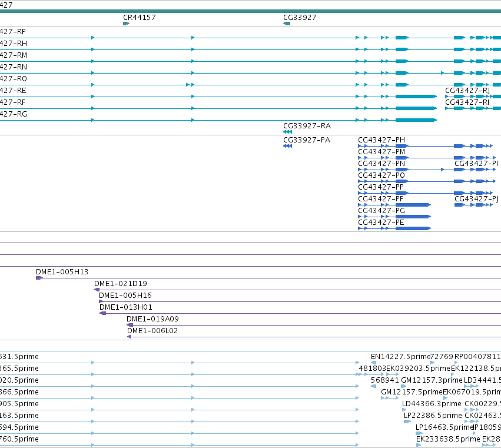
Task: Click the GM12157.3prime EST label
Action: point(432,380)
